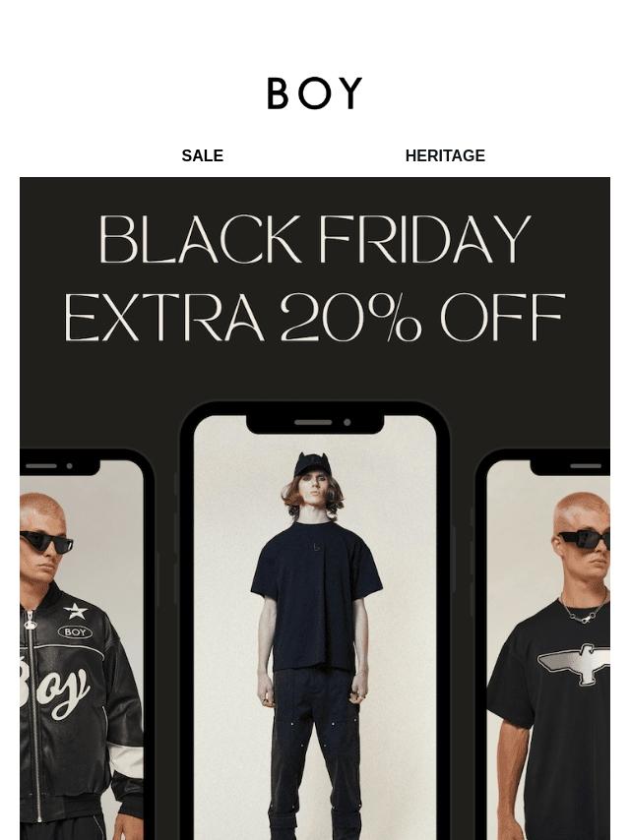Image resolution: width=630 pixels, height=840 pixels.
Task: Click the oval BOY badge on jacket
Action: pos(75,632)
